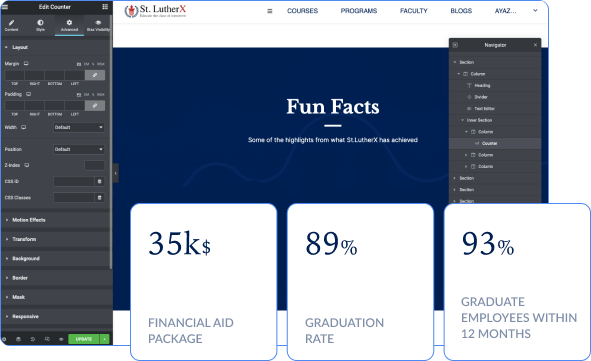Switch to the Style tab
The image size is (591, 361).
40,26
